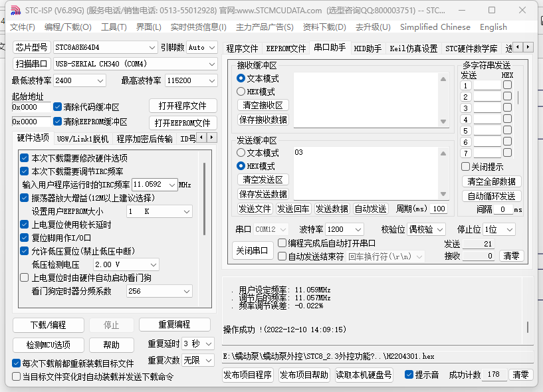
Task: Switch to the HID助手 tab
Action: [368, 49]
